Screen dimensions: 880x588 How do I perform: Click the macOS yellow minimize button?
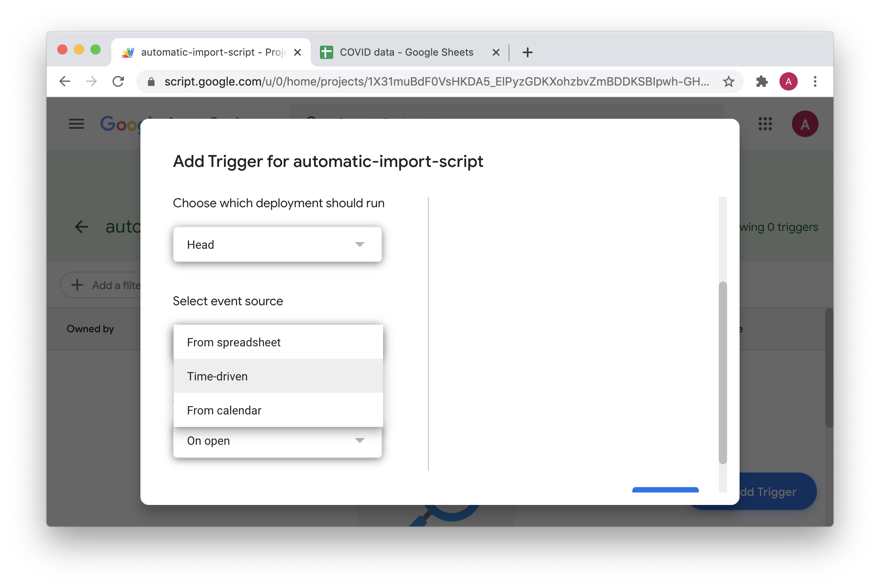click(x=79, y=50)
